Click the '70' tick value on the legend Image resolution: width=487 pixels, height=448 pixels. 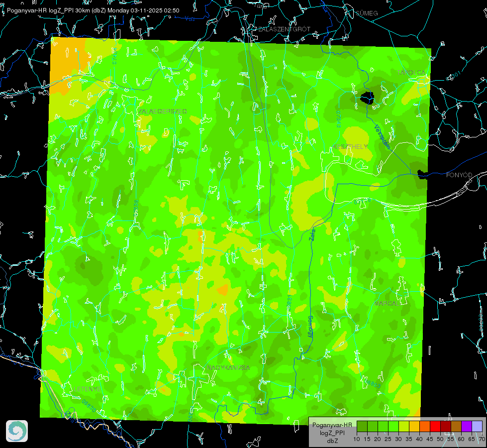pyautogui.click(x=482, y=440)
